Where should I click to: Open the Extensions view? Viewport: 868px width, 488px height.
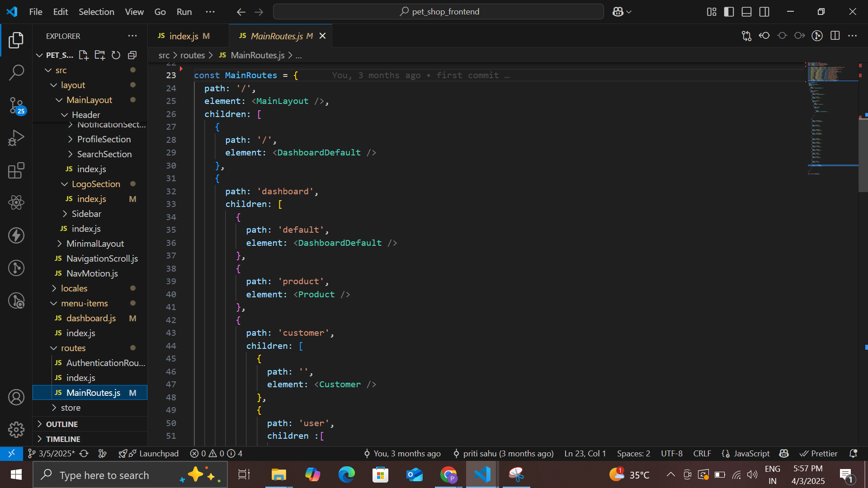pos(16,171)
